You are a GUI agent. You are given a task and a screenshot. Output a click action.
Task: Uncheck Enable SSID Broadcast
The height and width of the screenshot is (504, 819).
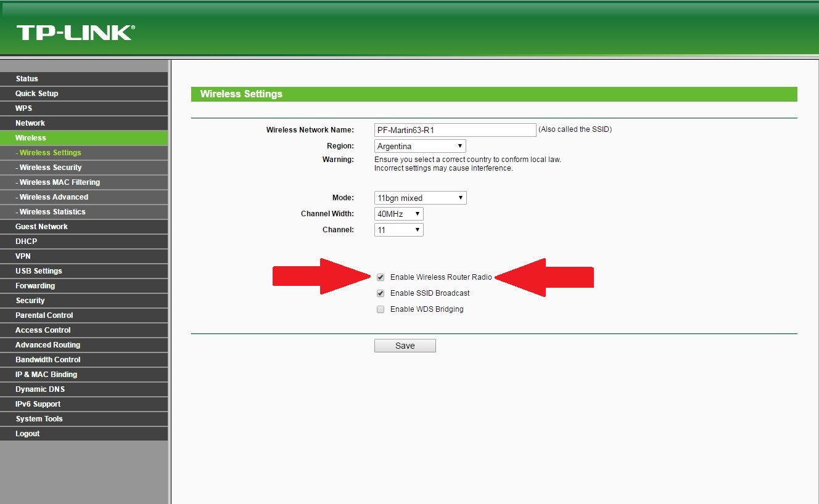(x=381, y=293)
